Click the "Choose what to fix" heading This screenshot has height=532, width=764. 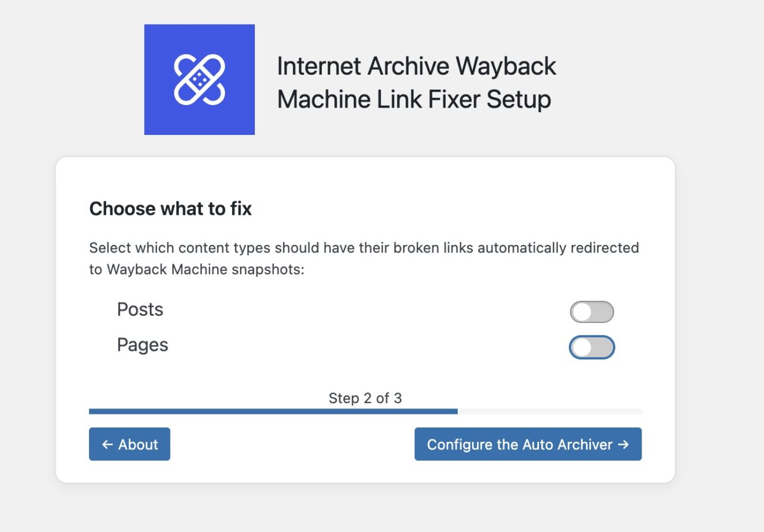click(x=170, y=209)
